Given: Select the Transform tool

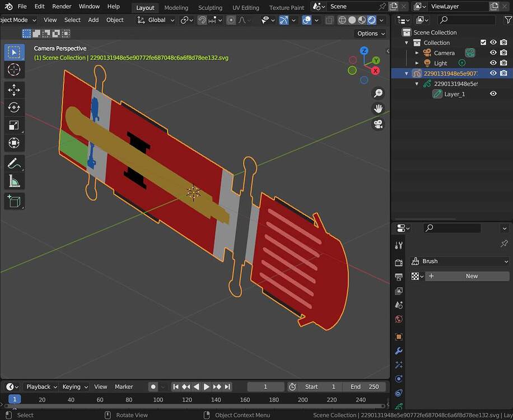Looking at the screenshot, I should click(14, 143).
